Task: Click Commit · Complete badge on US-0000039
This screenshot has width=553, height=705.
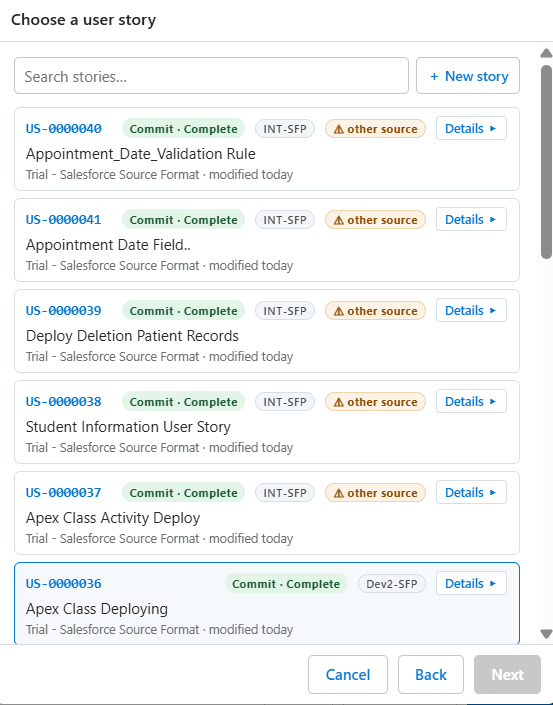Action: click(183, 311)
